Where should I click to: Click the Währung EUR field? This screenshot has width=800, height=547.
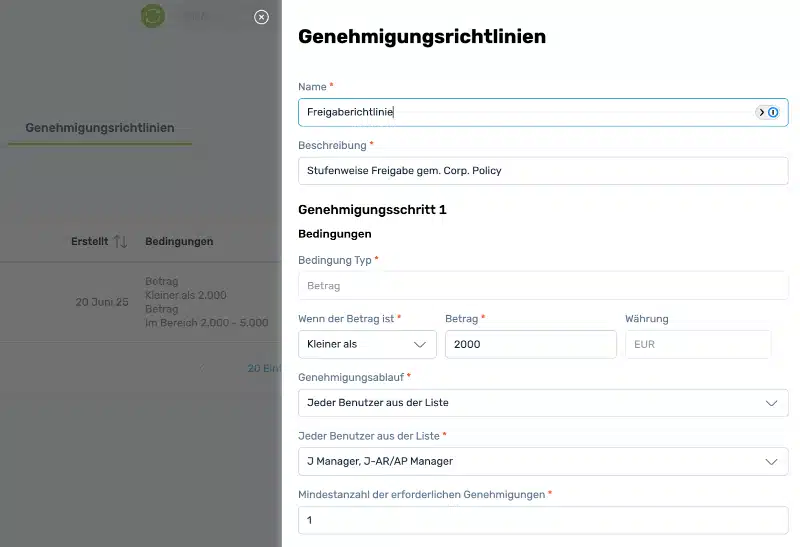coord(698,344)
